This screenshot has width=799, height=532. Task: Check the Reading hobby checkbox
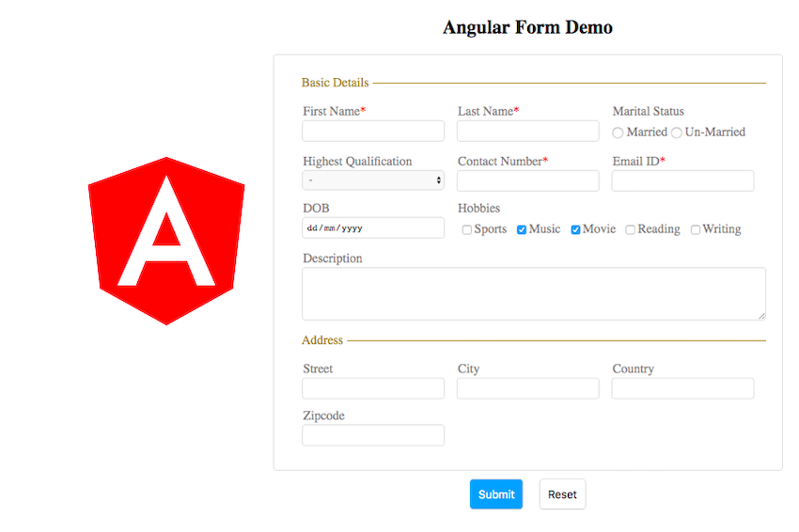[x=631, y=230]
